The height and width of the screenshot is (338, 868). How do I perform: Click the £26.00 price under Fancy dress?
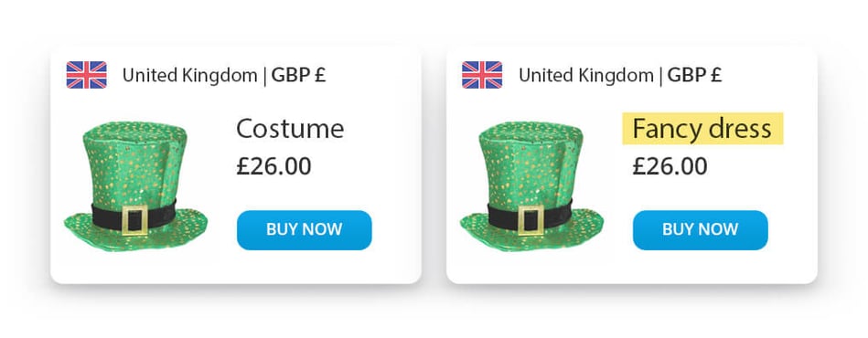pyautogui.click(x=670, y=166)
